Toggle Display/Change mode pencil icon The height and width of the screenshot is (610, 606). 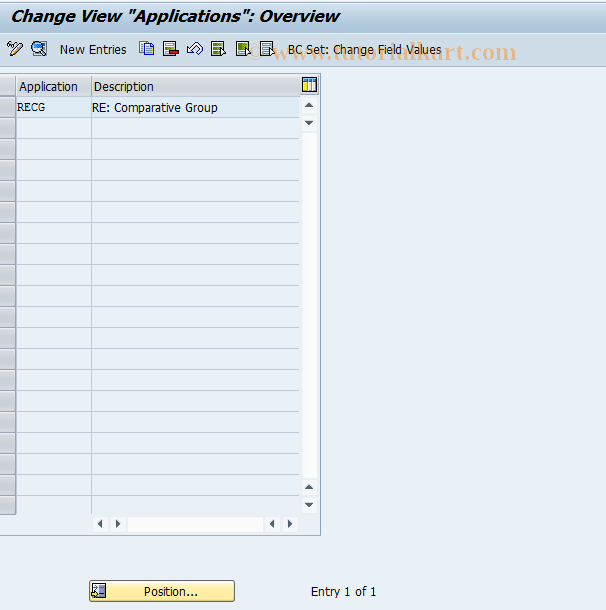click(15, 49)
